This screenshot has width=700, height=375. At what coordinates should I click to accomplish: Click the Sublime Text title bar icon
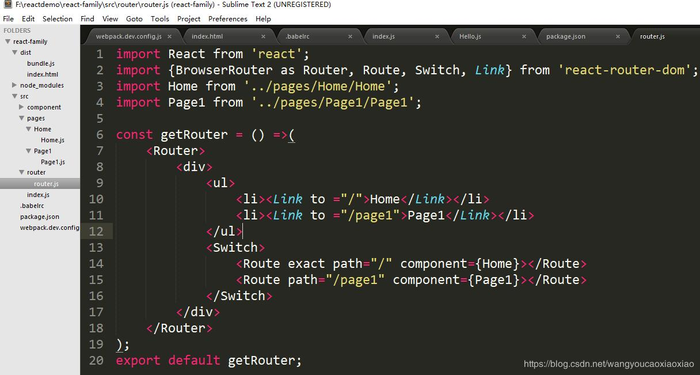coord(7,4)
